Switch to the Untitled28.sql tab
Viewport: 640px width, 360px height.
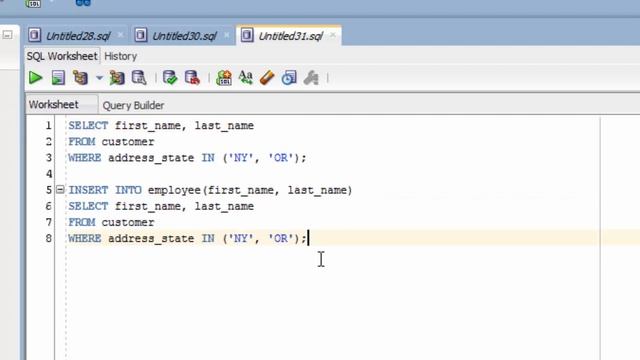coord(78,36)
